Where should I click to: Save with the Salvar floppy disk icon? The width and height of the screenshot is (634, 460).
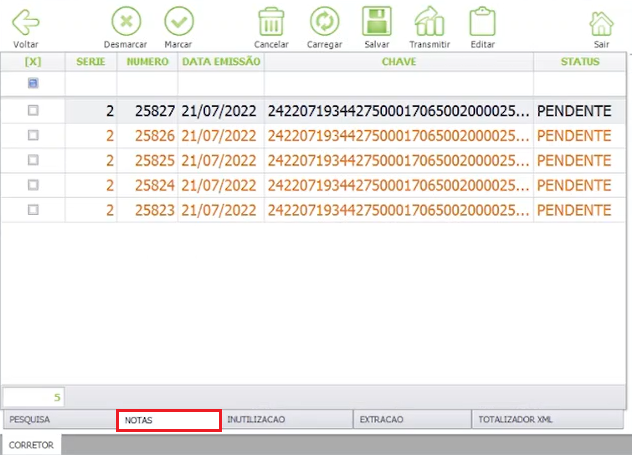(x=376, y=21)
